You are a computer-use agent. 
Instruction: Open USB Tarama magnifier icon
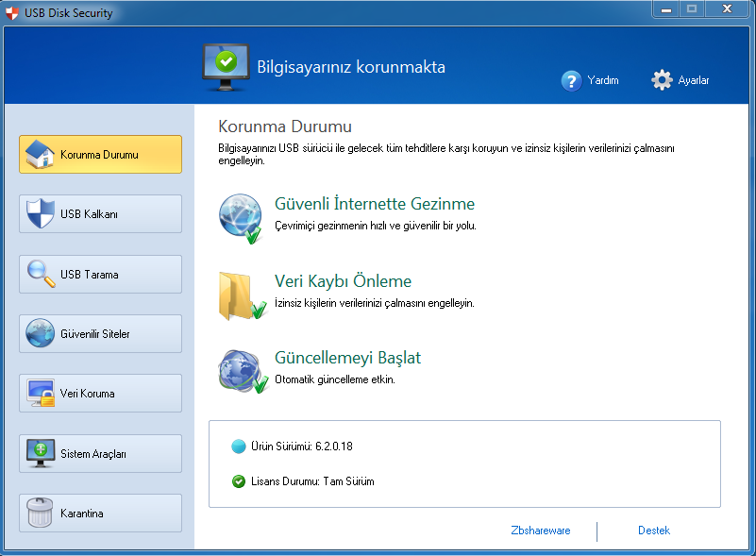coord(41,274)
